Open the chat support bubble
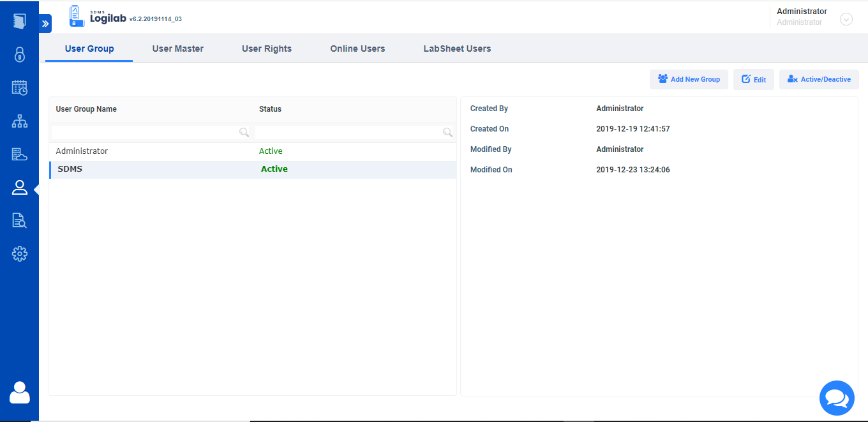Viewport: 868px width, 422px height. click(837, 398)
